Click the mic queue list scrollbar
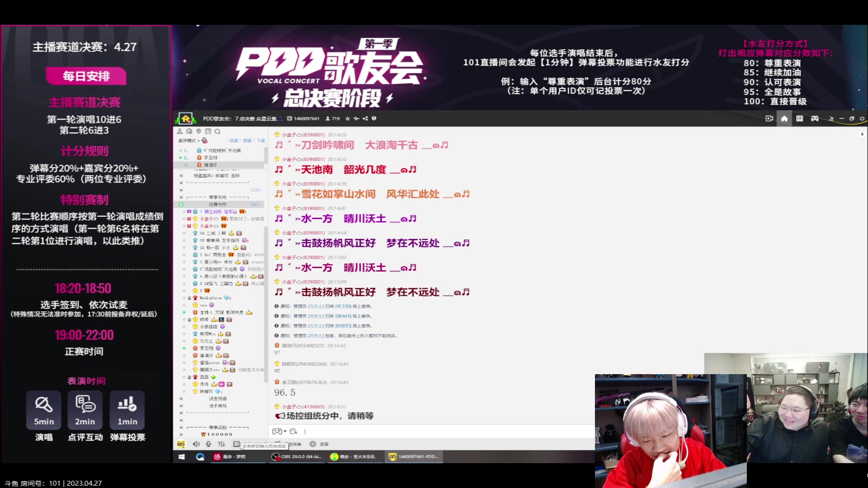Screen dimensions: 868x488 pos(265,155)
